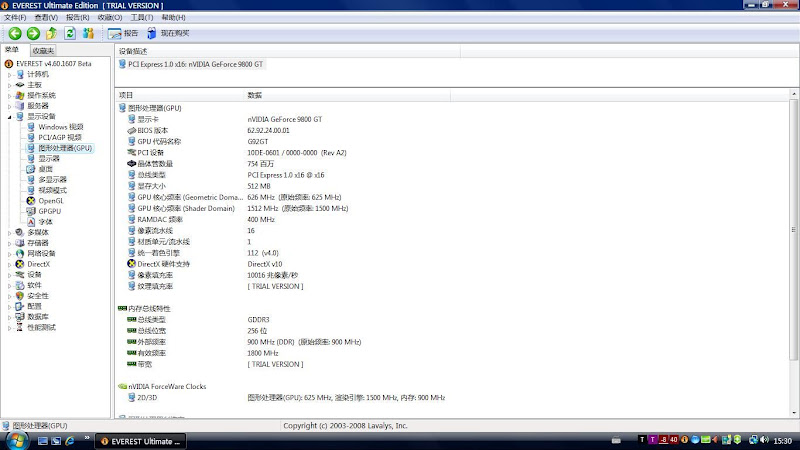The image size is (800, 450).
Task: Click the GPGPU icon in tree
Action: pos(31,211)
